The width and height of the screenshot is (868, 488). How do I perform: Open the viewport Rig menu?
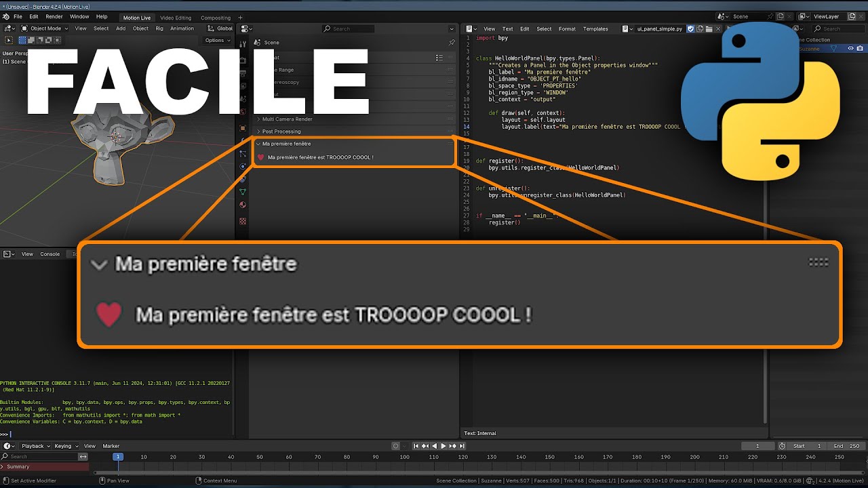159,28
